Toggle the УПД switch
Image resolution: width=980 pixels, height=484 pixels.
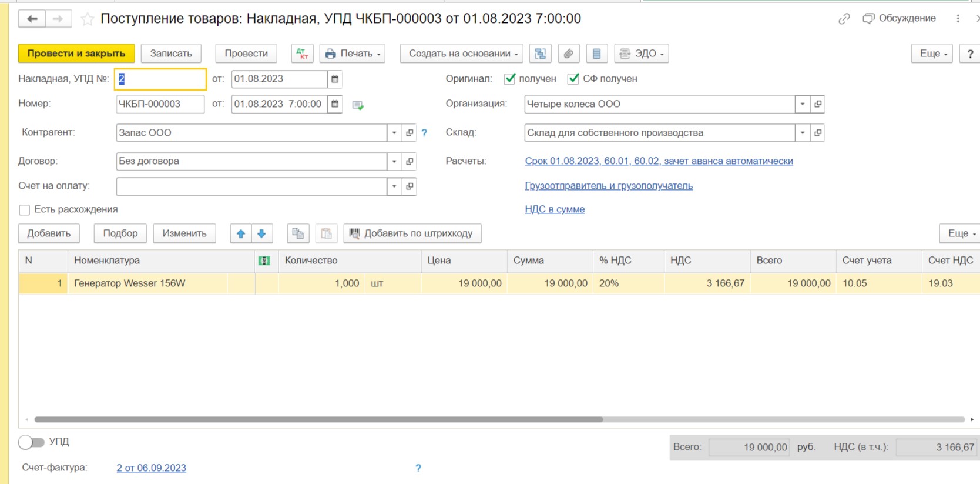tap(31, 442)
